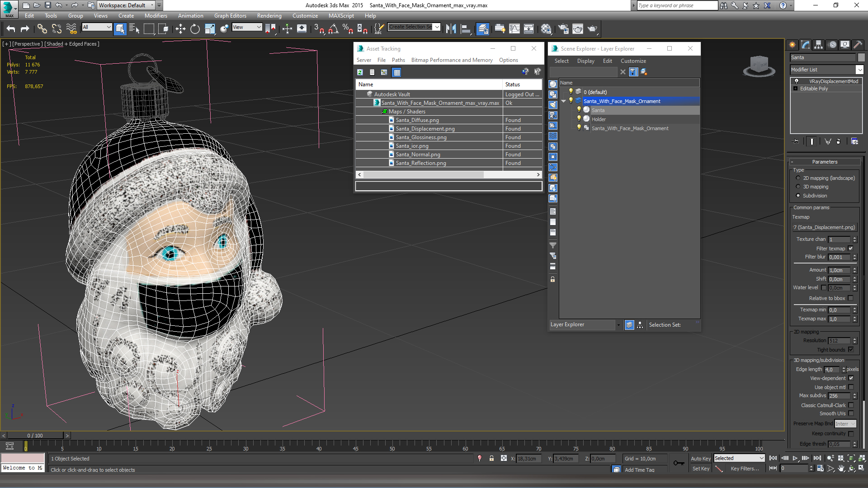The image size is (868, 488).
Task: Open selection filter All dropdown
Action: (x=97, y=27)
